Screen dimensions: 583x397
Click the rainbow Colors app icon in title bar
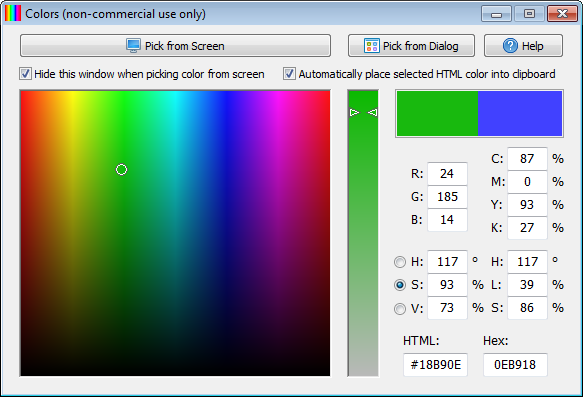pos(13,13)
